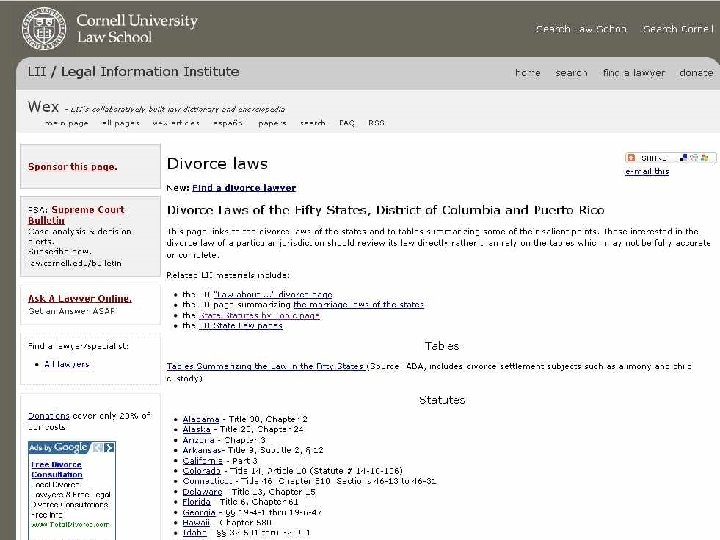Open Wex RSS tab

tap(377, 123)
